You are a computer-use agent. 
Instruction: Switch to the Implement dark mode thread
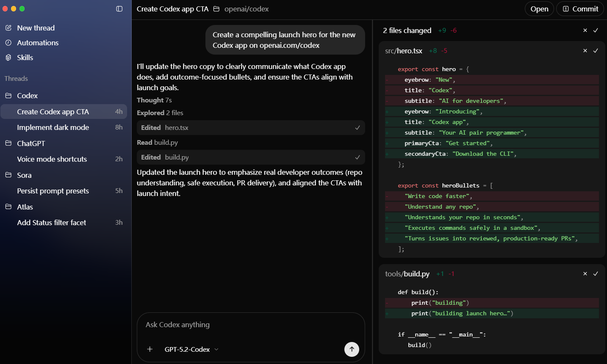pyautogui.click(x=53, y=127)
